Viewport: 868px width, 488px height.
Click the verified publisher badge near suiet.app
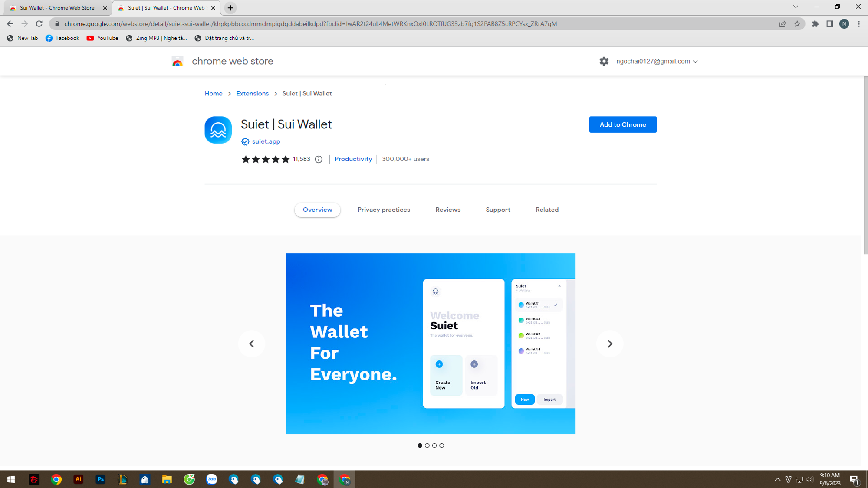(x=245, y=141)
